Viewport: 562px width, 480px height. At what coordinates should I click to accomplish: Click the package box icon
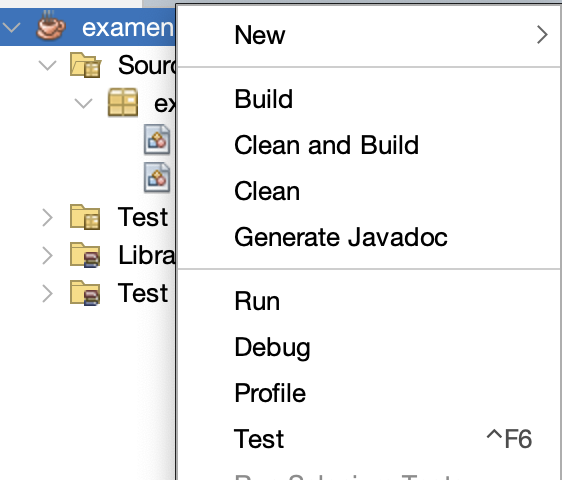tap(123, 103)
